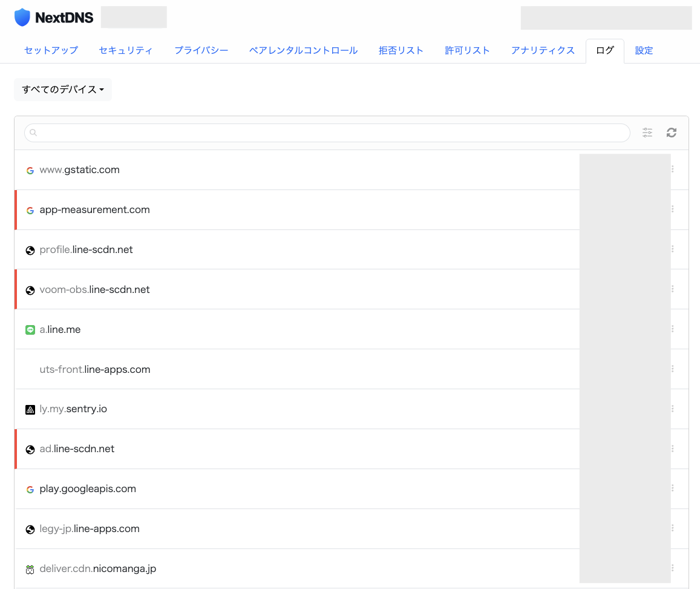Open the log filter options icon
Image resolution: width=700 pixels, height=589 pixels.
(647, 133)
